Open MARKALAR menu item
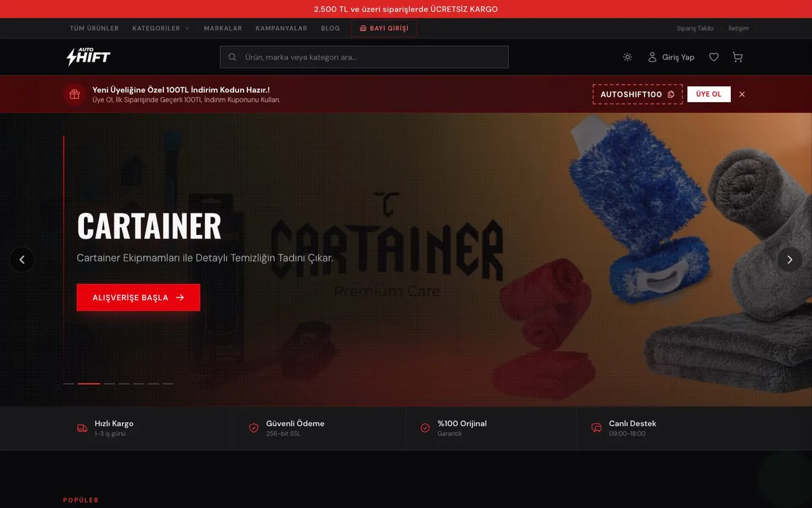The width and height of the screenshot is (812, 508). coord(223,28)
